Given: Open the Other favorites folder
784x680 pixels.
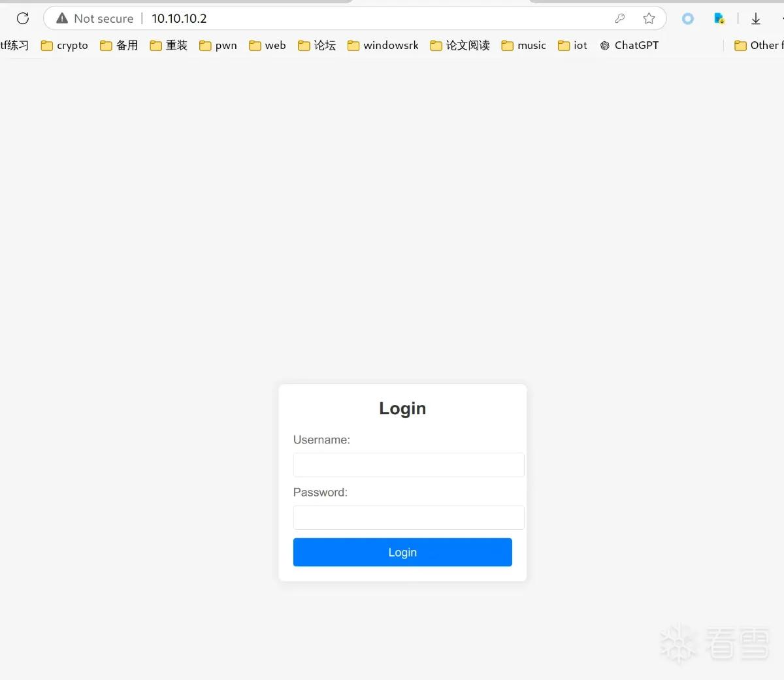Looking at the screenshot, I should point(759,45).
